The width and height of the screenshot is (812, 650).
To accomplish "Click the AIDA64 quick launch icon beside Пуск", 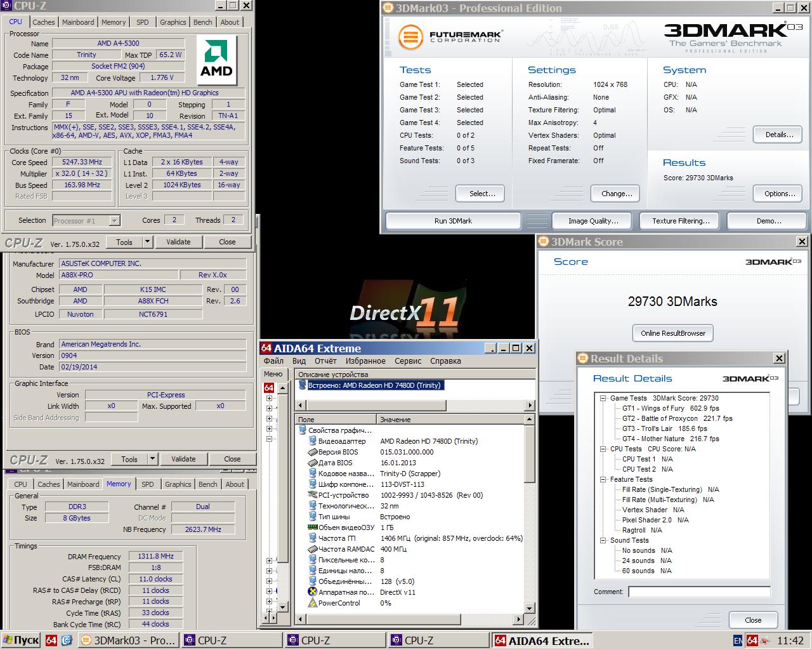I will [x=51, y=640].
